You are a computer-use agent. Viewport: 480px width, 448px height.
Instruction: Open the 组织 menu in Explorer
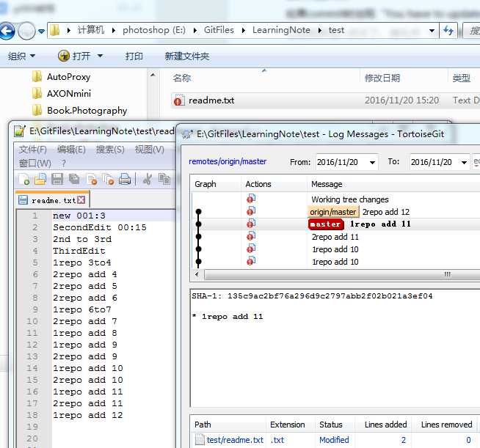(x=21, y=56)
